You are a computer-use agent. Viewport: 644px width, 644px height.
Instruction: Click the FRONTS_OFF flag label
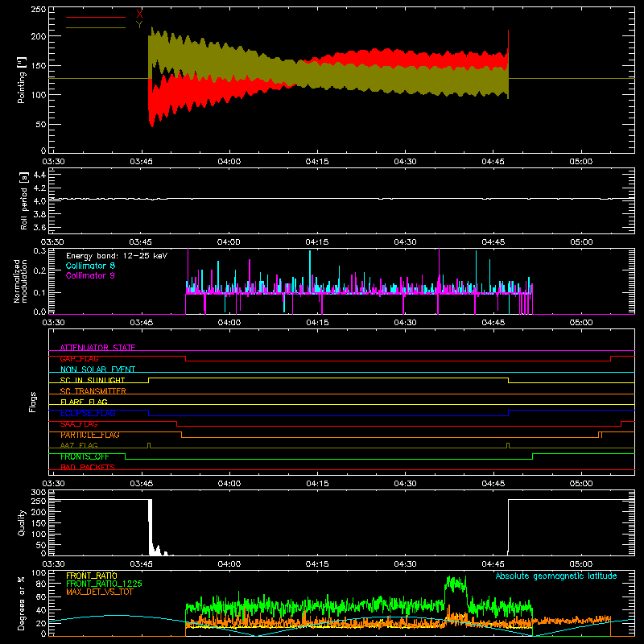[85, 456]
